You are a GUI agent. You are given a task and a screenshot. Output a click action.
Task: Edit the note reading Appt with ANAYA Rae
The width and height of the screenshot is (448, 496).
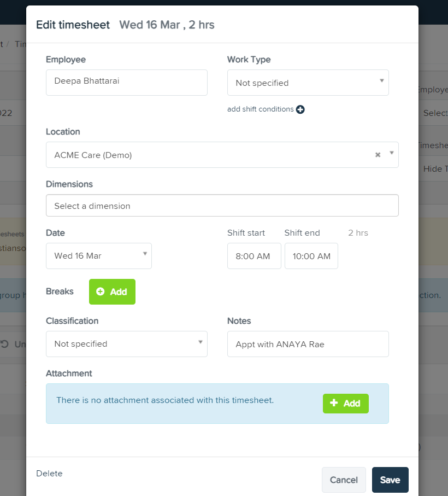[308, 343]
